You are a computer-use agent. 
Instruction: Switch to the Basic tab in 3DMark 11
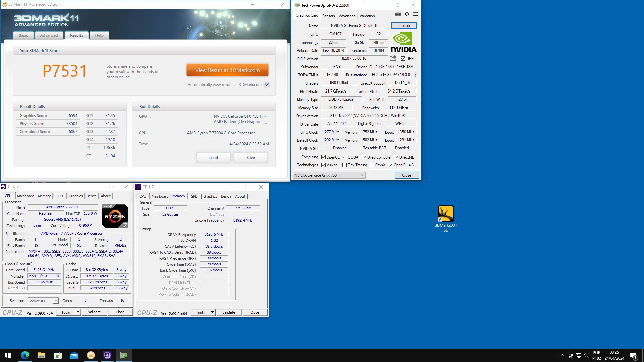pyautogui.click(x=23, y=35)
